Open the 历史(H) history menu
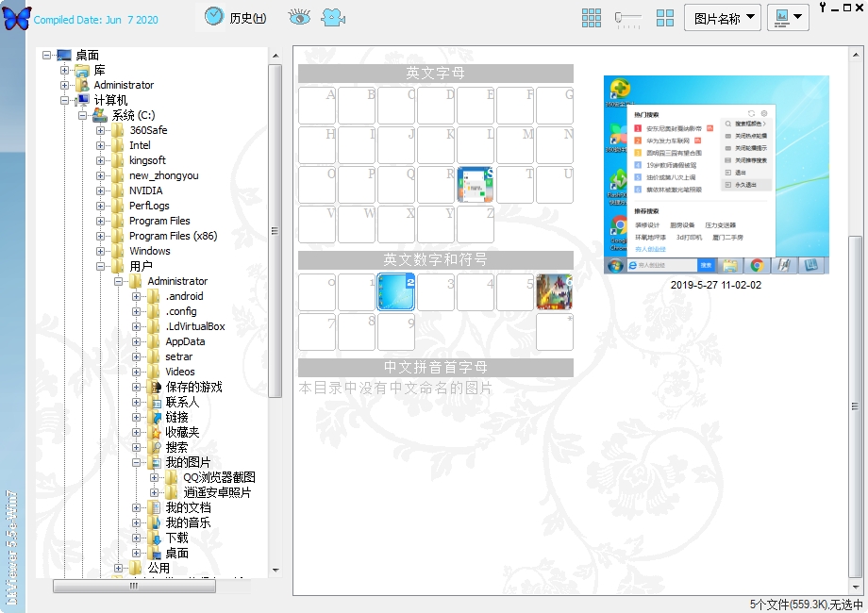 pos(236,17)
